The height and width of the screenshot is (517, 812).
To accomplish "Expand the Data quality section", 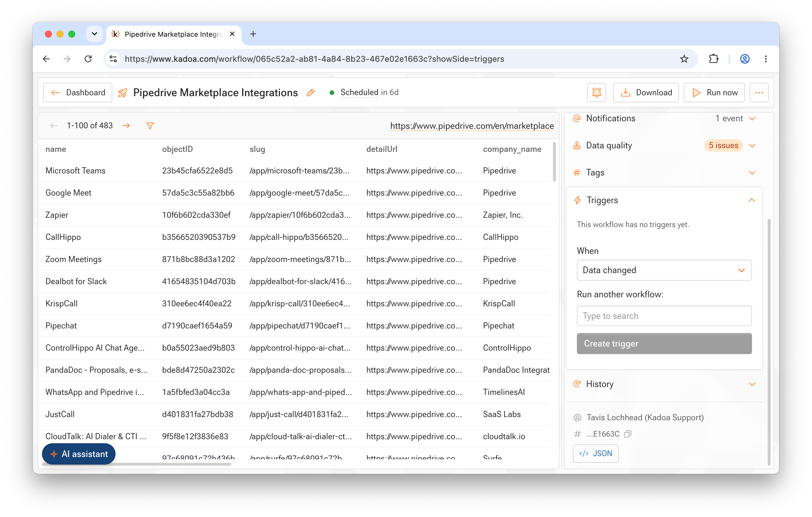I will (752, 145).
